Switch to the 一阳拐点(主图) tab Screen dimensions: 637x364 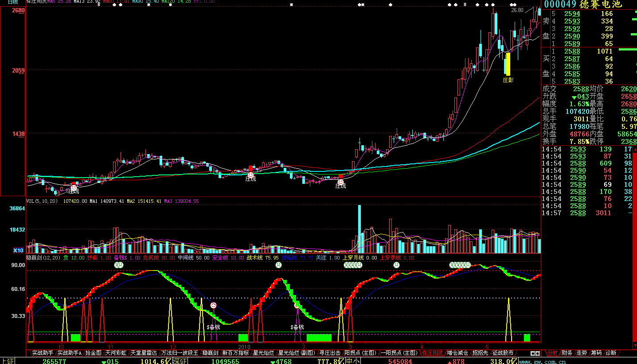[399, 353]
